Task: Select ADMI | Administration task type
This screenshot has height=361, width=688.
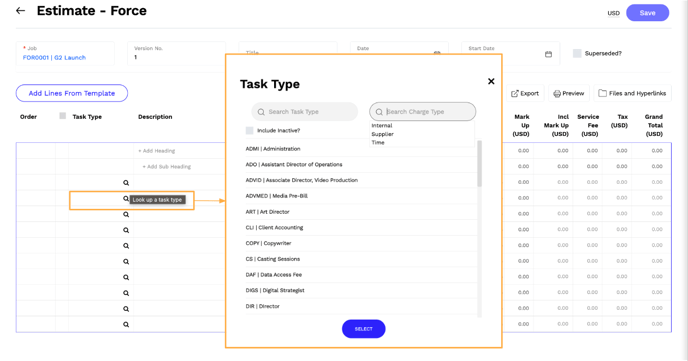Action: coord(361,149)
